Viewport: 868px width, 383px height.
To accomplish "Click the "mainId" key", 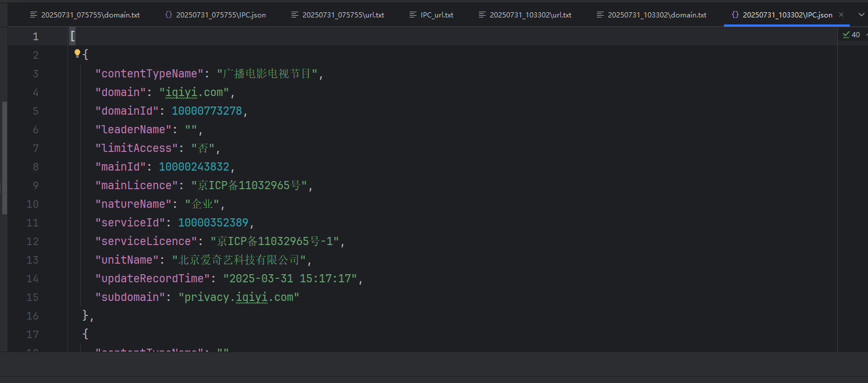I will pyautogui.click(x=120, y=166).
